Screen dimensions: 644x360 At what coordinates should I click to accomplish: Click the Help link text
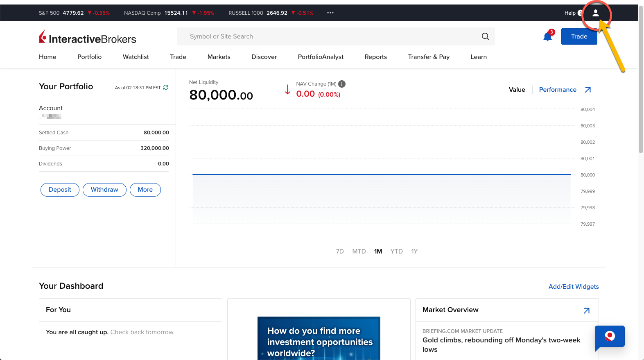coord(570,13)
